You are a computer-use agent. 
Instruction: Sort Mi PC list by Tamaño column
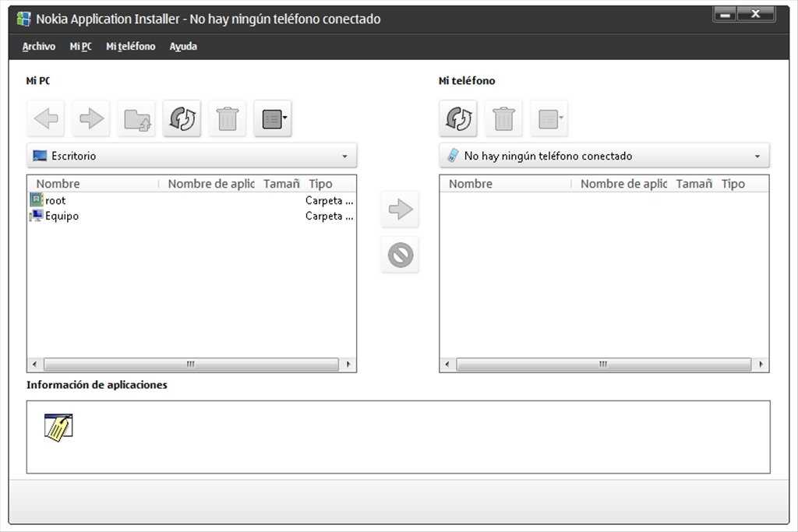(281, 184)
